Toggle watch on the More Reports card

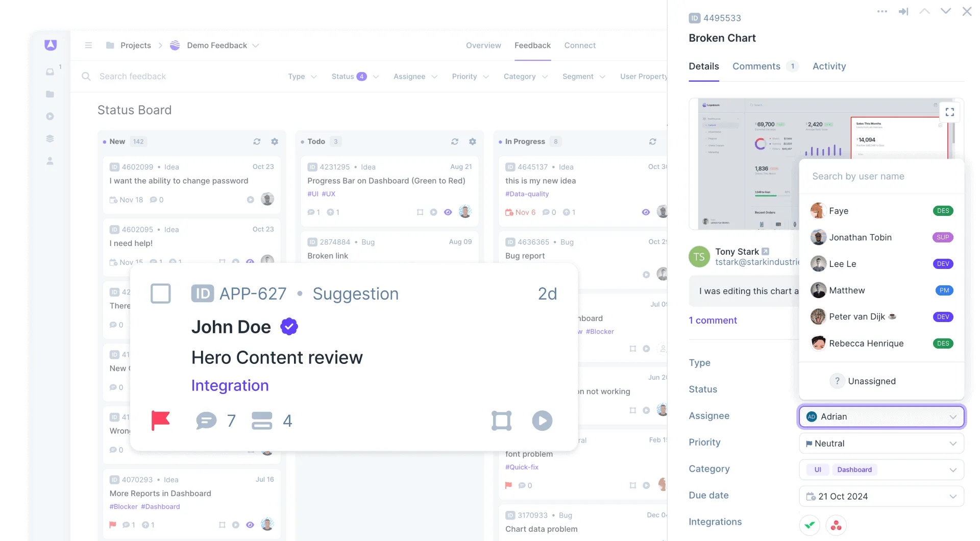(250, 524)
